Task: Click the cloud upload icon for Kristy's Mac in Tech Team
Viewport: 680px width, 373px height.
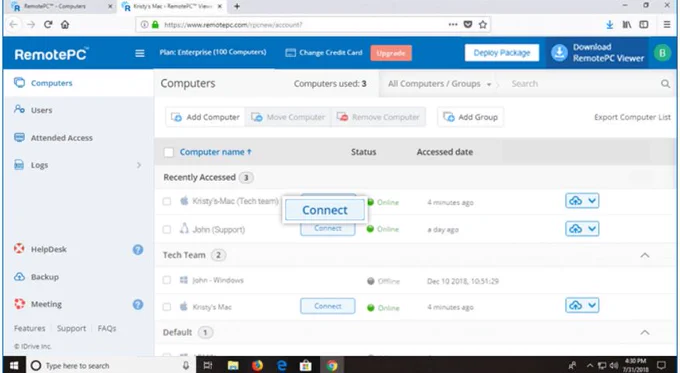Action: pyautogui.click(x=575, y=305)
